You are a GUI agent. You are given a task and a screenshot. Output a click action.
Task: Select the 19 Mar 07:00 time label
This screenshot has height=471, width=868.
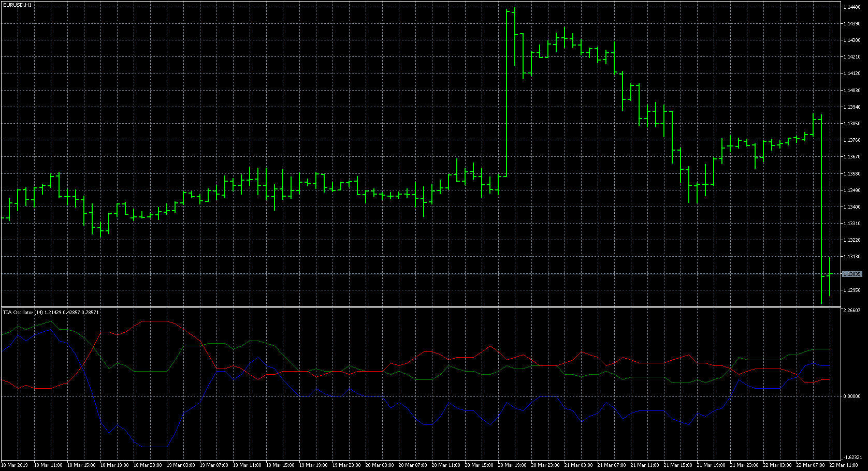pyautogui.click(x=214, y=465)
